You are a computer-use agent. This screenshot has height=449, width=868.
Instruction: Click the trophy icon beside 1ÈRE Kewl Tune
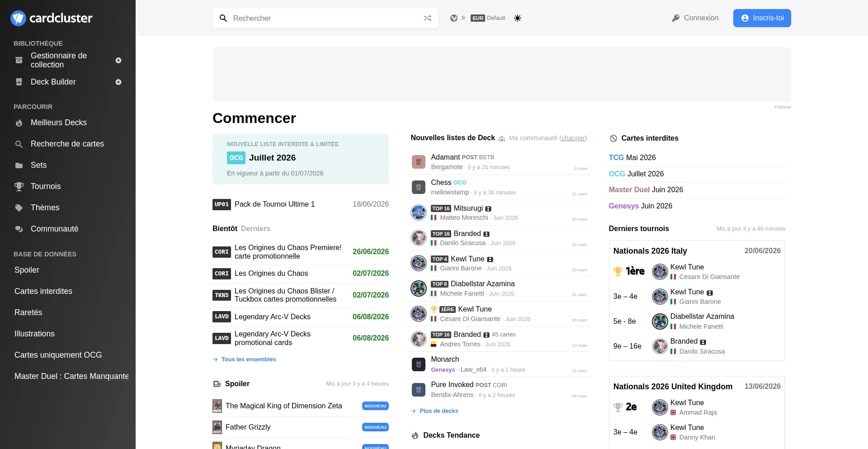point(434,309)
